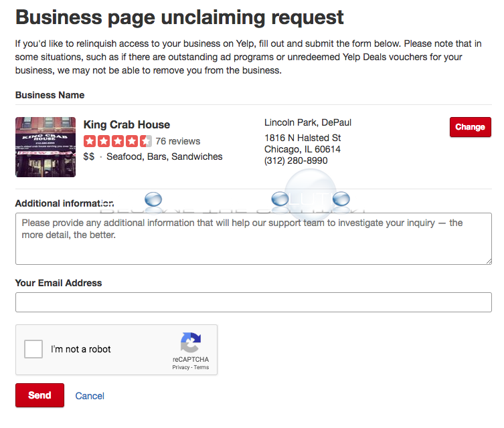Click the Seafood, Bars, Sandwiches categories text

coord(164,156)
